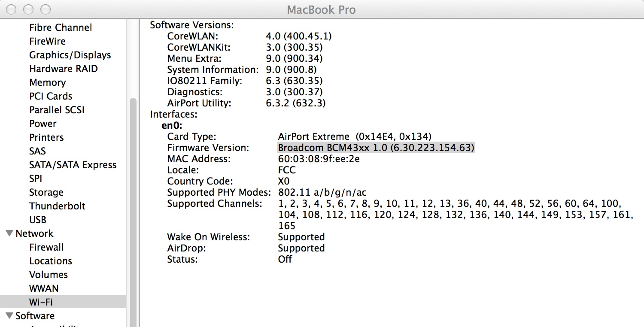Open the Hardware RAID entry
This screenshot has width=644, height=327.
coord(63,69)
